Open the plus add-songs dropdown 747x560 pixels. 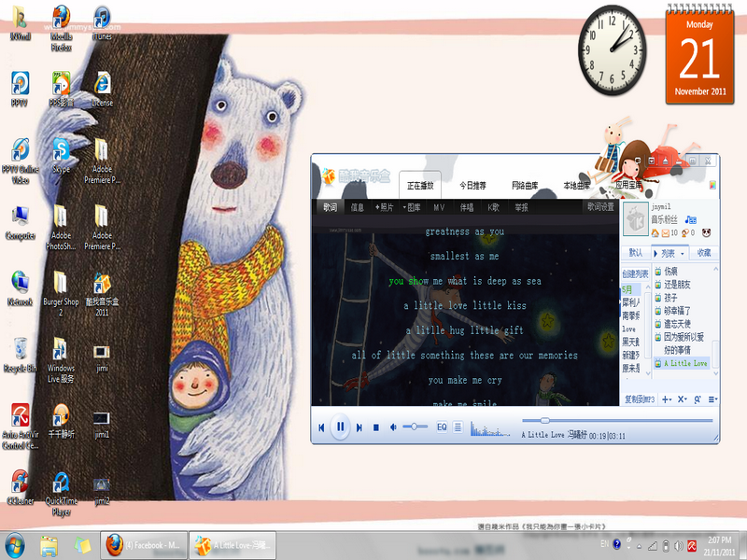[x=667, y=399]
